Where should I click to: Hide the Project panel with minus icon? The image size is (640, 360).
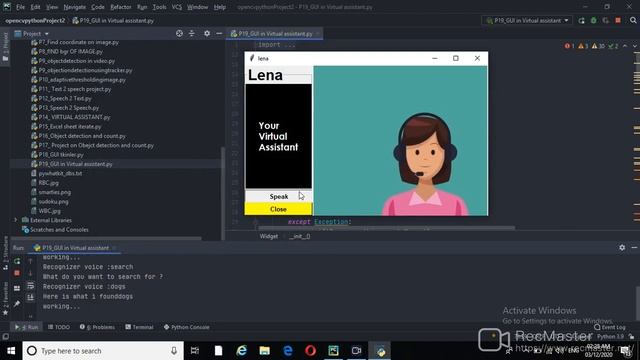click(219, 33)
